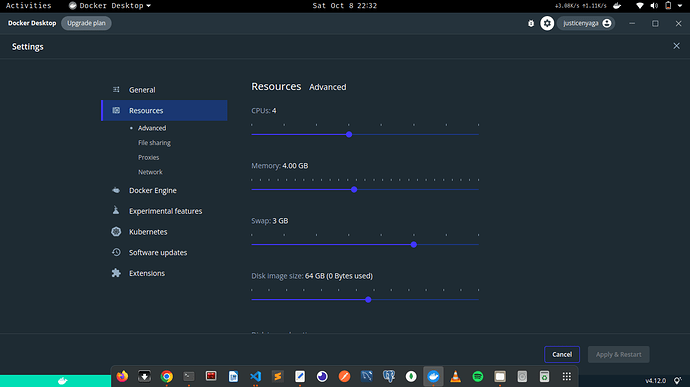Click the settings gear icon
This screenshot has width=690, height=387.
coord(547,23)
